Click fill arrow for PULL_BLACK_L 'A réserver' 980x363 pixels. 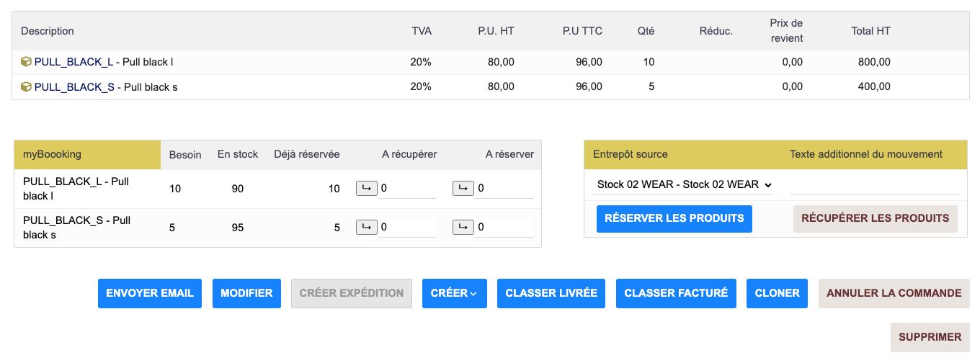point(463,189)
